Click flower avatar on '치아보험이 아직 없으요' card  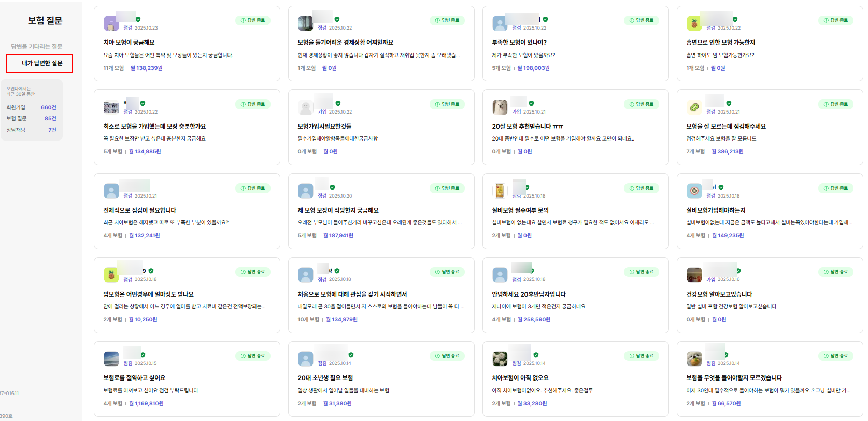500,359
